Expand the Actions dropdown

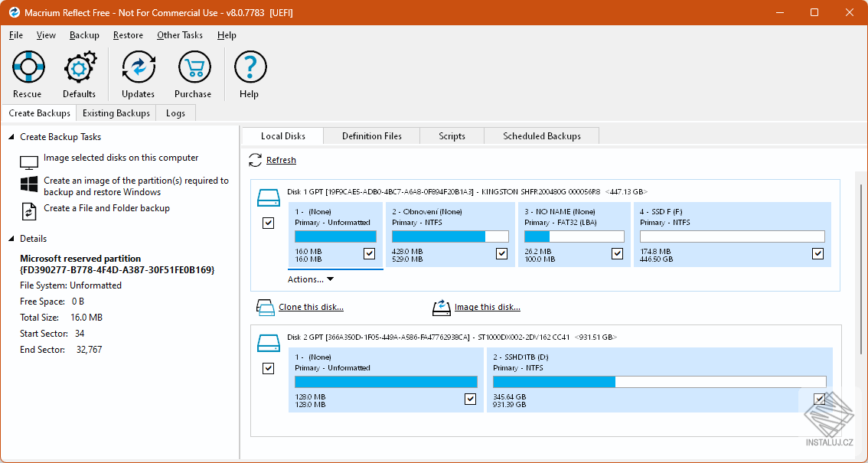coord(311,279)
